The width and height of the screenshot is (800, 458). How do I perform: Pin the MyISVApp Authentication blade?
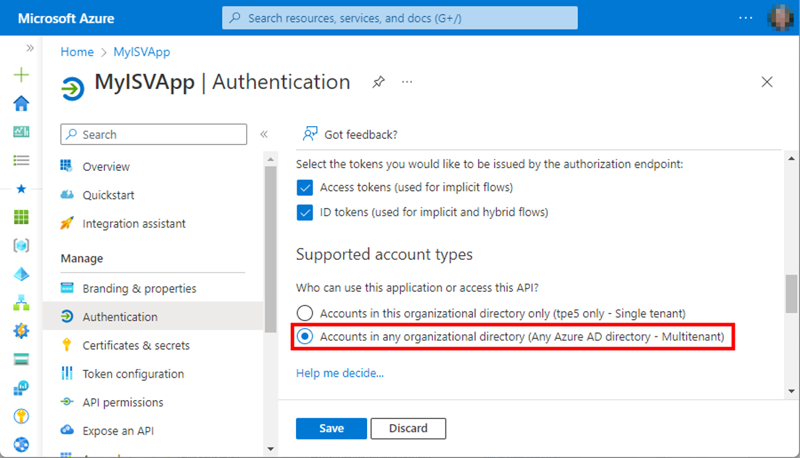coord(378,82)
